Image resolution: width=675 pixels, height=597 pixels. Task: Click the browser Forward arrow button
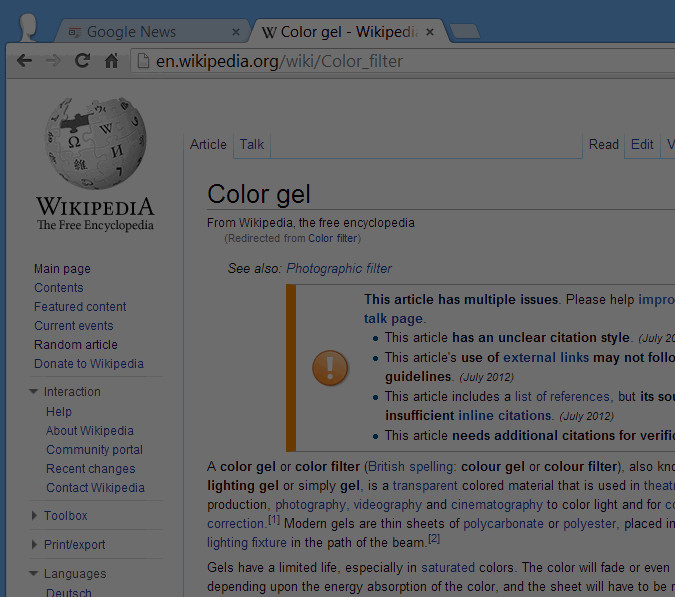coord(53,61)
